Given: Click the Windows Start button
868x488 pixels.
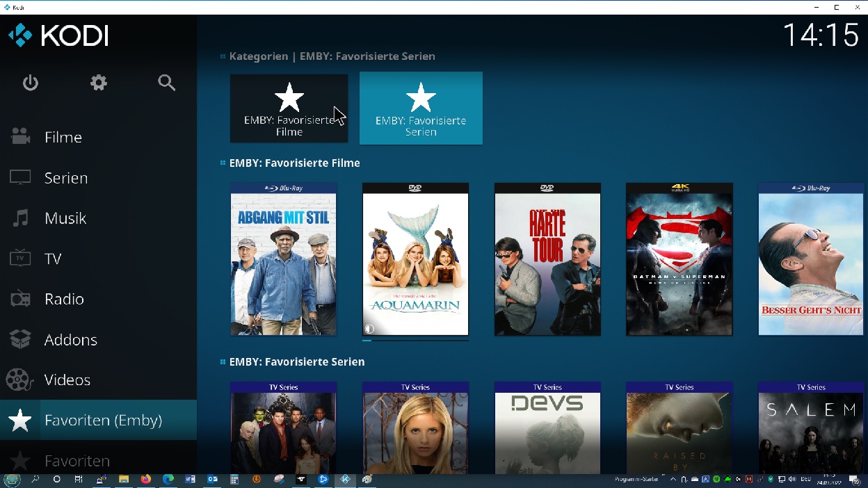Looking at the screenshot, I should (x=12, y=480).
